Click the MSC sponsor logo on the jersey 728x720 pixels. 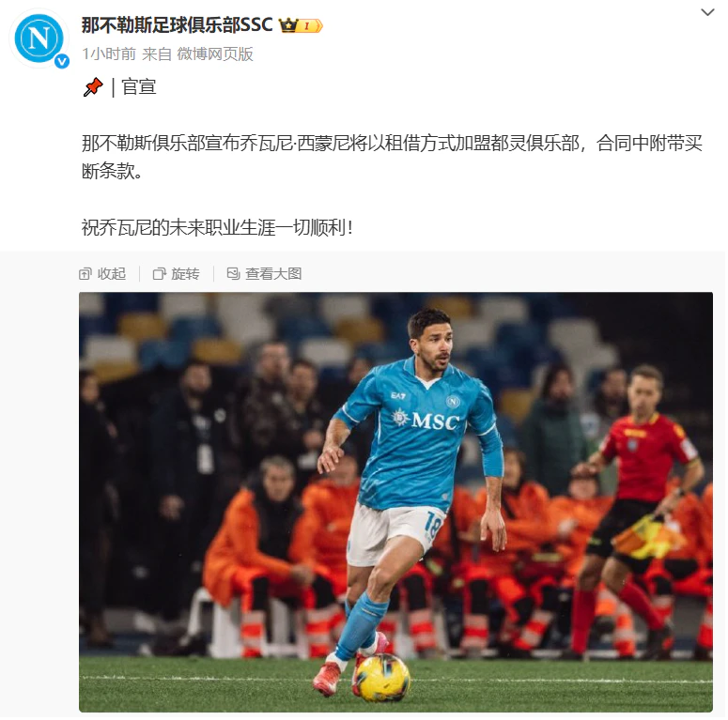coord(426,420)
